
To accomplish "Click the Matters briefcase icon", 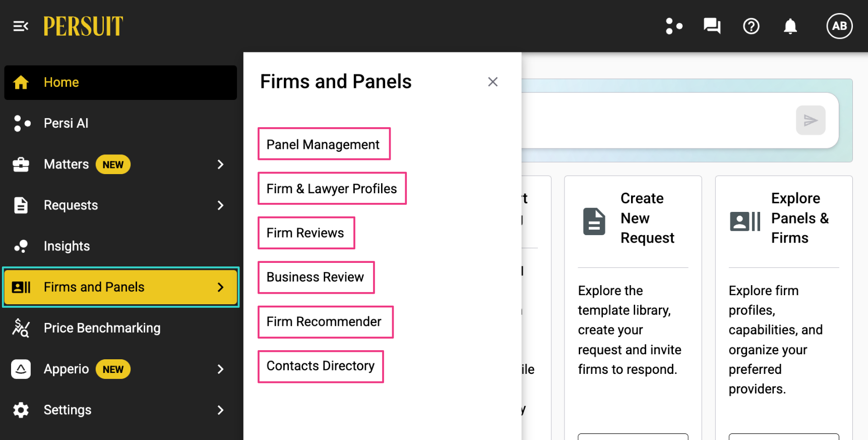I will coord(21,164).
